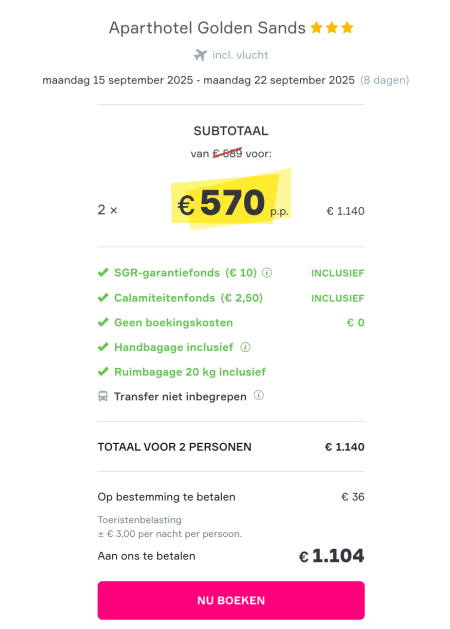Click the crossed-out € 589 old price
The image size is (450, 629).
(x=227, y=153)
